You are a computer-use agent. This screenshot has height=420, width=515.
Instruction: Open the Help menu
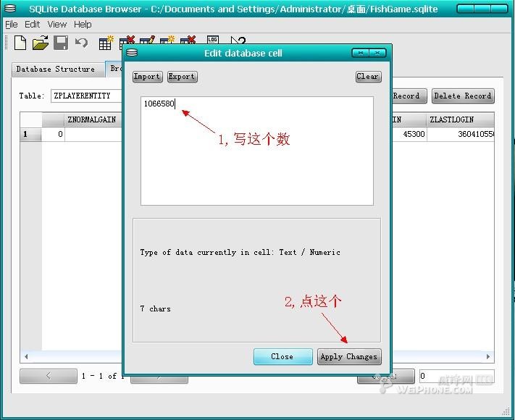[83, 24]
